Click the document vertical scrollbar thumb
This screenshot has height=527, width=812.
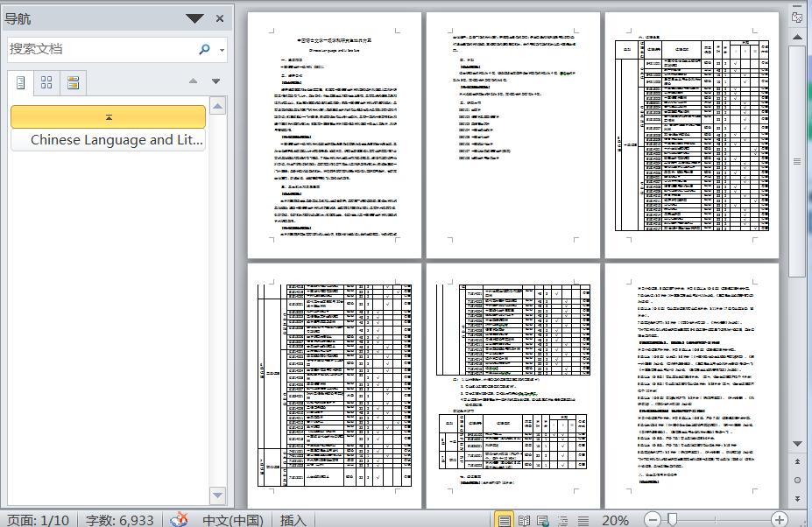point(797,162)
